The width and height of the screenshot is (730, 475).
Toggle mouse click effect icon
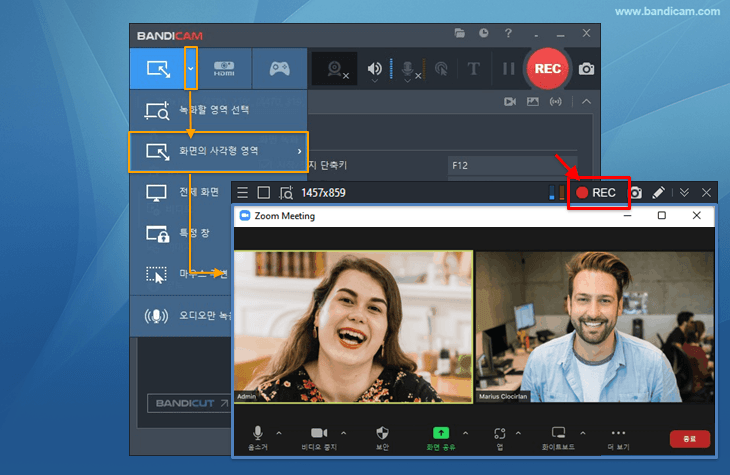coord(441,69)
